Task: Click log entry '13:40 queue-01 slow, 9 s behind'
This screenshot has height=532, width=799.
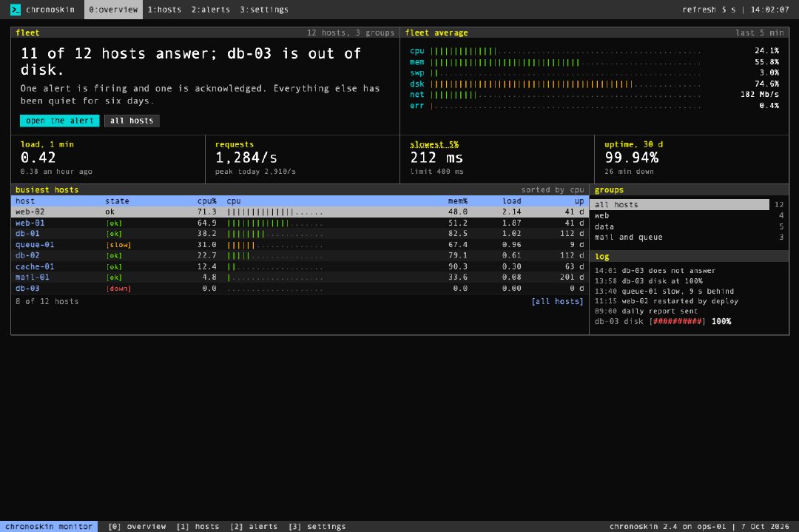Action: coord(664,292)
